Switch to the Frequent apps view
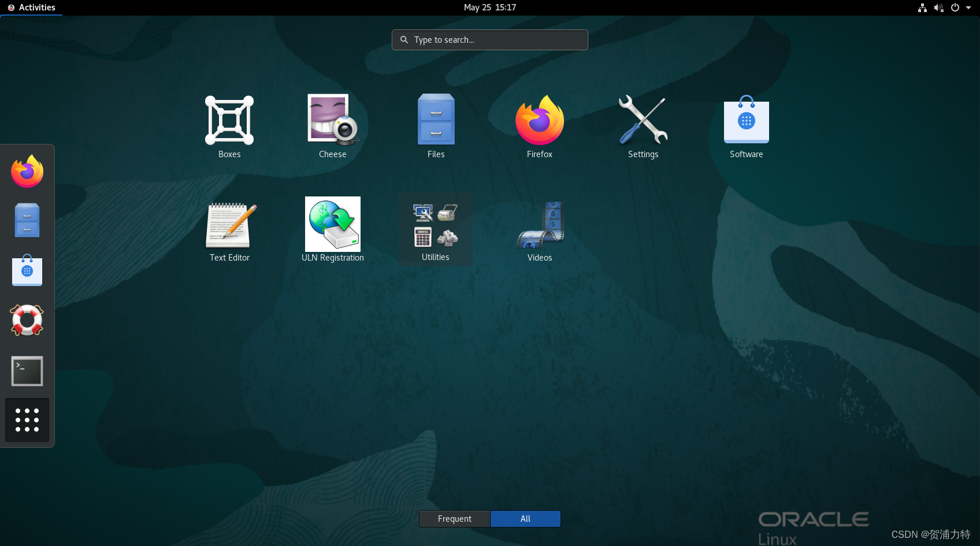The image size is (980, 546). coord(455,519)
